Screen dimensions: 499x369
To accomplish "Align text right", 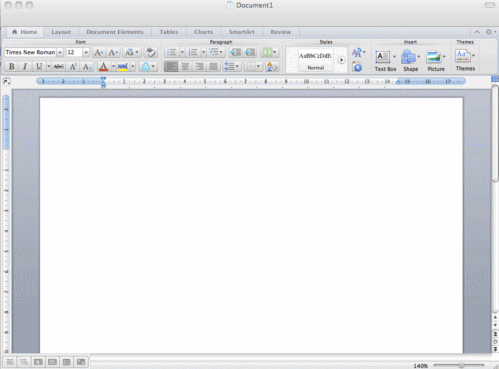I will click(x=199, y=67).
